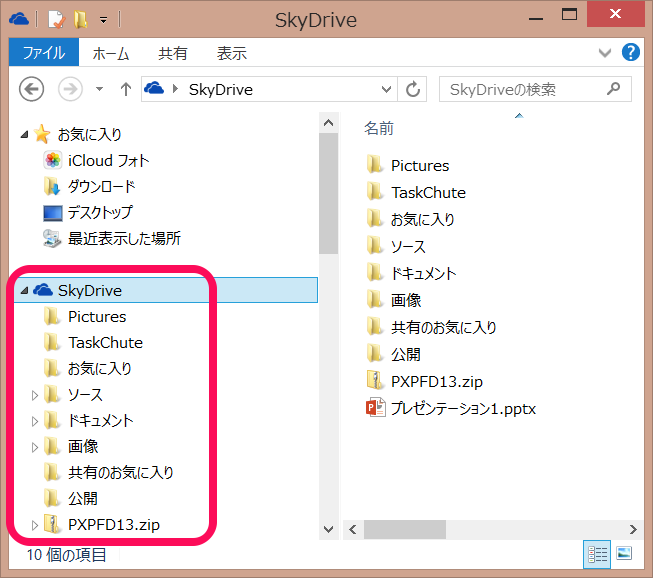The width and height of the screenshot is (653, 578).
Task: Click the Properties quick access icon
Action: pyautogui.click(x=56, y=20)
